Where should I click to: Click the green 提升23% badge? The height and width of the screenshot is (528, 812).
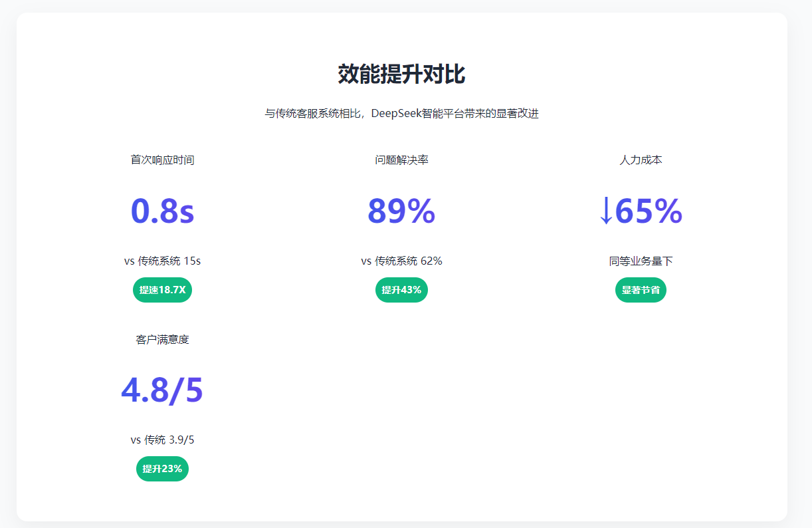(x=162, y=469)
